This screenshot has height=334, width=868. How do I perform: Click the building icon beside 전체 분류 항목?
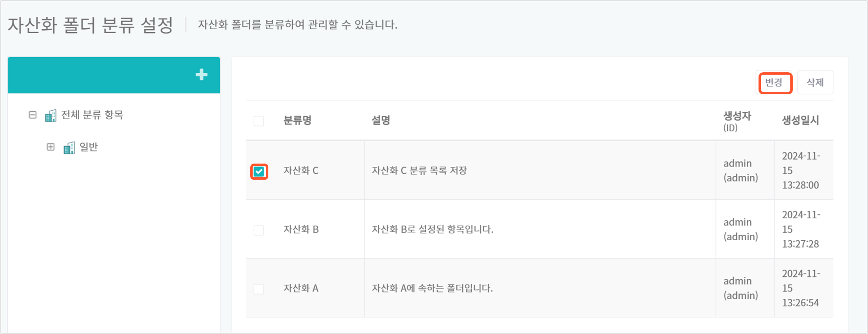coord(51,115)
